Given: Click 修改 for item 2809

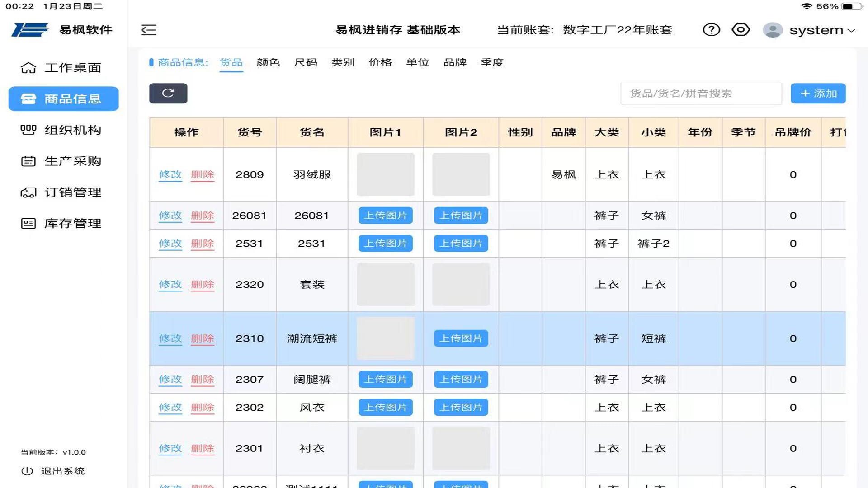Looking at the screenshot, I should 170,175.
